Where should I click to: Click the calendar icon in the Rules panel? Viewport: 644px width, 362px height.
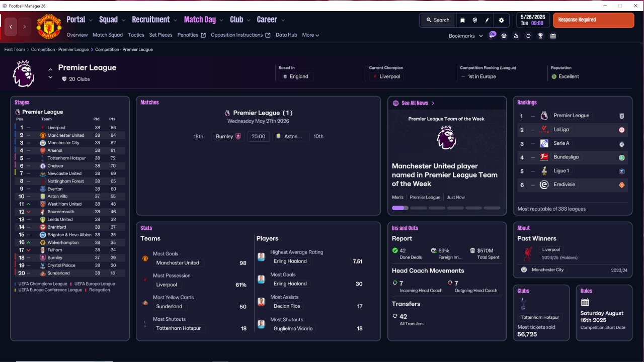[585, 302]
